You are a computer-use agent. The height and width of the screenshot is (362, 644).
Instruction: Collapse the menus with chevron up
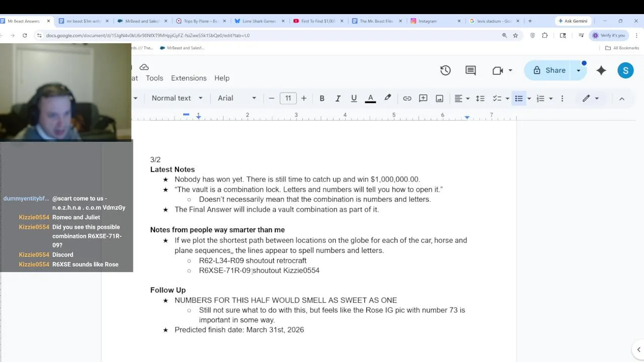[x=622, y=99]
